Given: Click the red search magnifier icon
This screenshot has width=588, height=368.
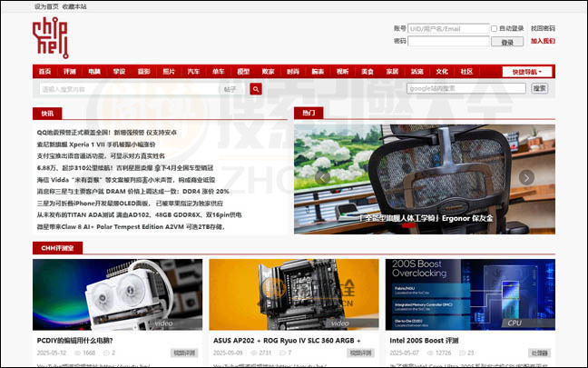Looking at the screenshot, I should point(256,89).
